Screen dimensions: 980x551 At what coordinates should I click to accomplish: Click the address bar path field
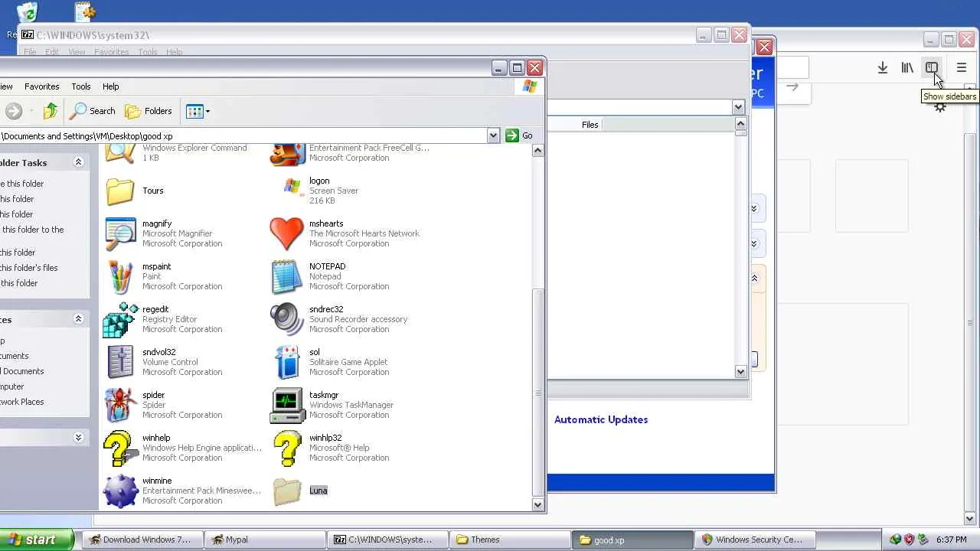coord(243,135)
